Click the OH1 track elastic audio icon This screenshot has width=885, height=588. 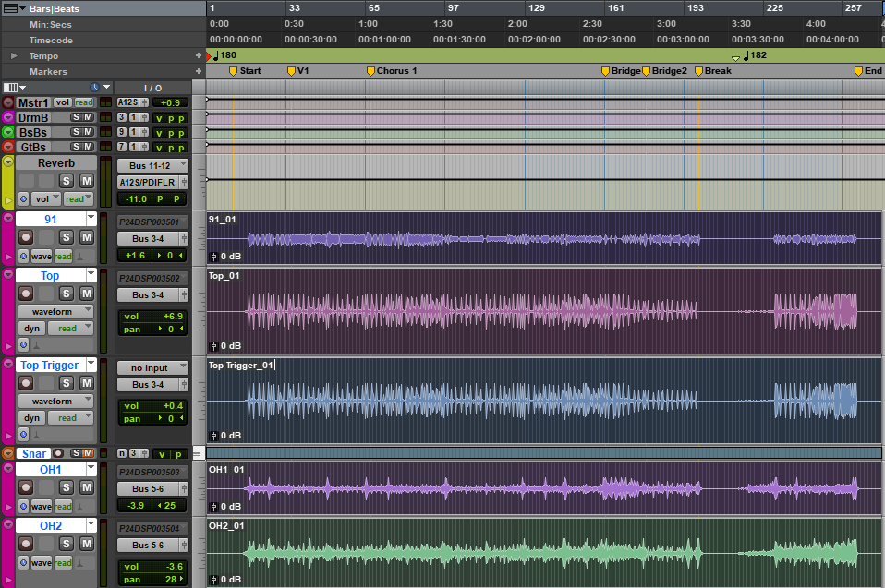[x=80, y=507]
